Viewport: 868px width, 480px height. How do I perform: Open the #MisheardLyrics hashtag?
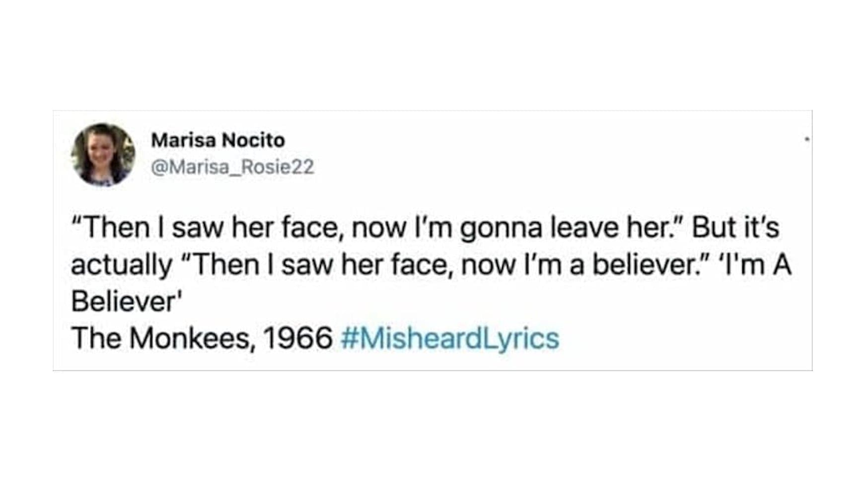pos(450,338)
